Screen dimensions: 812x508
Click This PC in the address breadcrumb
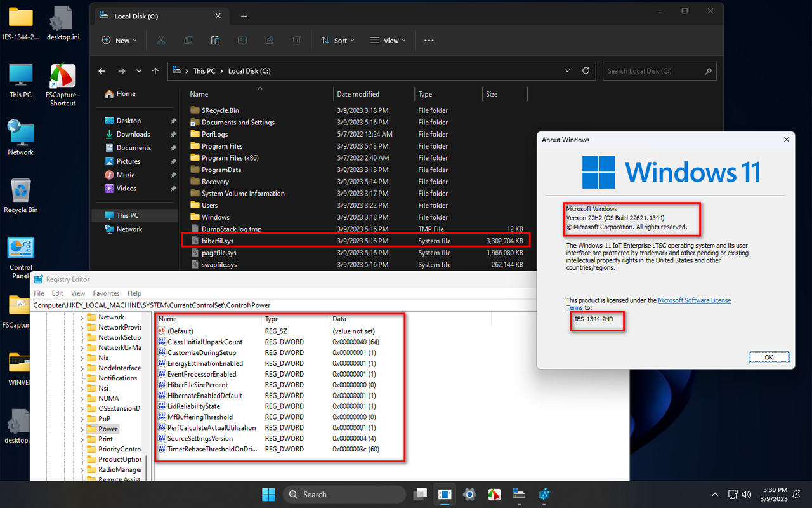[204, 71]
